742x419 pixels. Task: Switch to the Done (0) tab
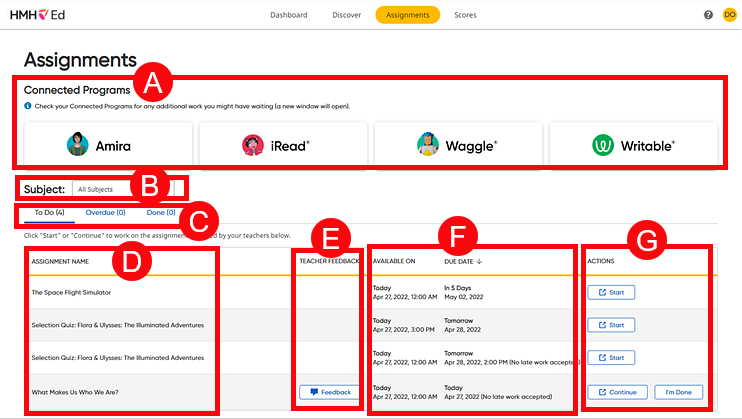coord(161,213)
